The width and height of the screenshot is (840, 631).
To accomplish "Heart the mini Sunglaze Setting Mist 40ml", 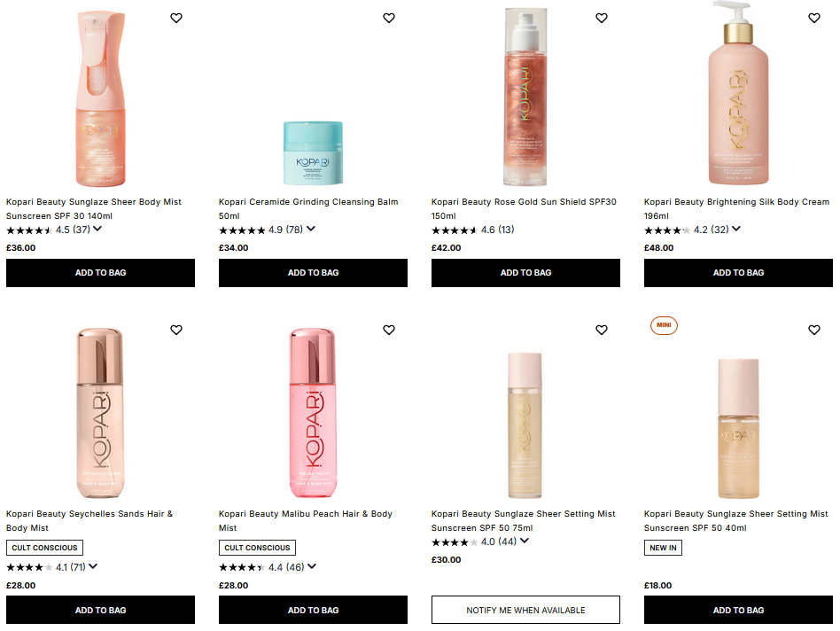I will point(813,330).
